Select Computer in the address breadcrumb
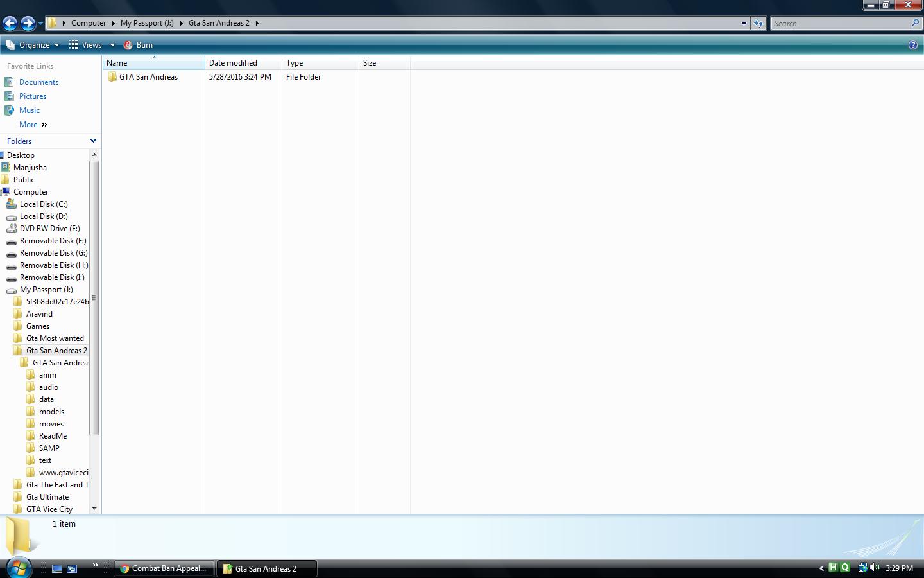924x578 pixels. (x=89, y=23)
